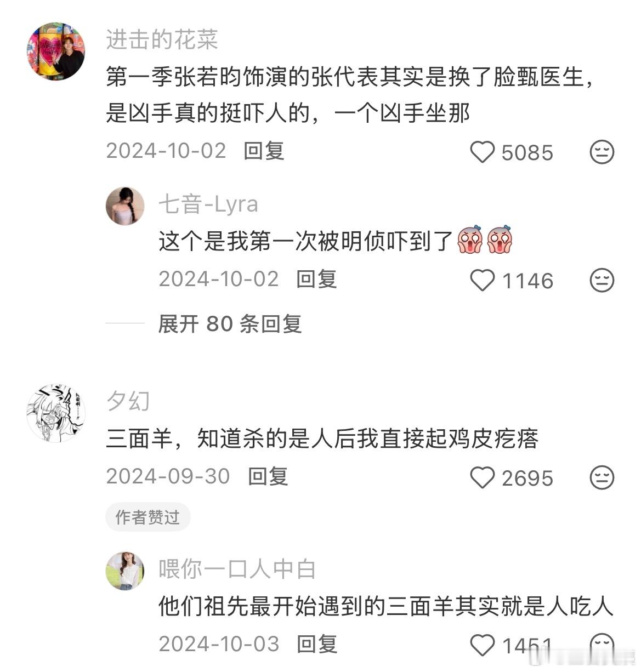Like 七音-Lyra's reply heart icon

click(483, 280)
